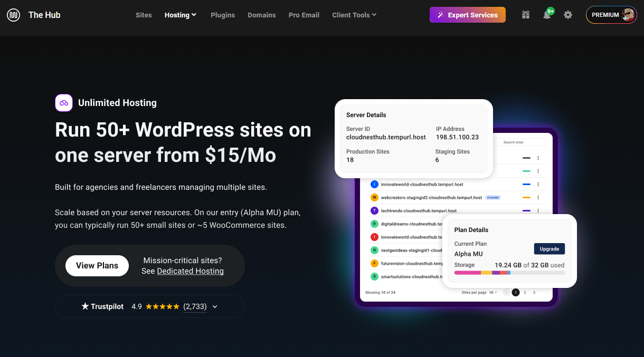Click the 19.24 GB of 32 GB used text

pyautogui.click(x=529, y=265)
